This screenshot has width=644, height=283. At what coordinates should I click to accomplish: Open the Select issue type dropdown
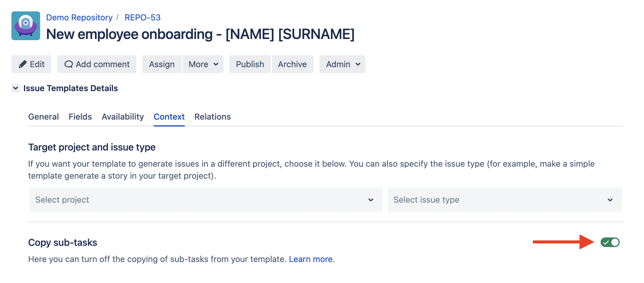pos(505,200)
